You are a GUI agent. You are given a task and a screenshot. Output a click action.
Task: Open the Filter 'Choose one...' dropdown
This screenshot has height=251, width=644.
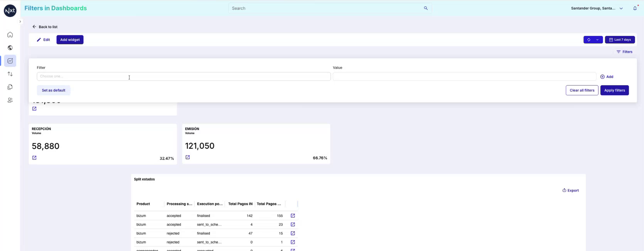click(x=184, y=76)
